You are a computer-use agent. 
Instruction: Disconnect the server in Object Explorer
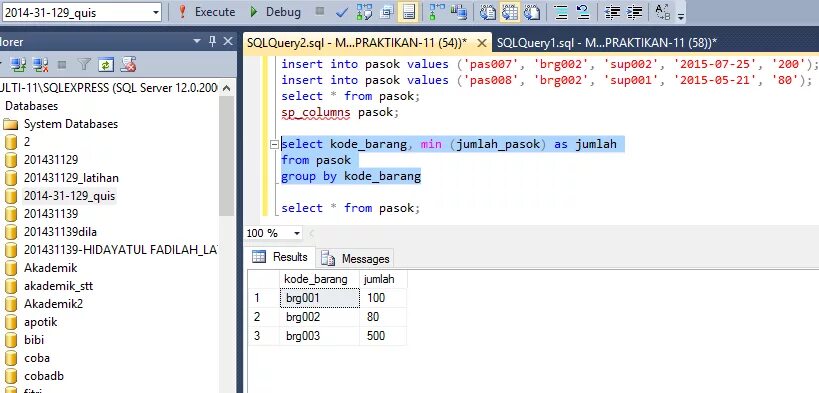pyautogui.click(x=41, y=65)
